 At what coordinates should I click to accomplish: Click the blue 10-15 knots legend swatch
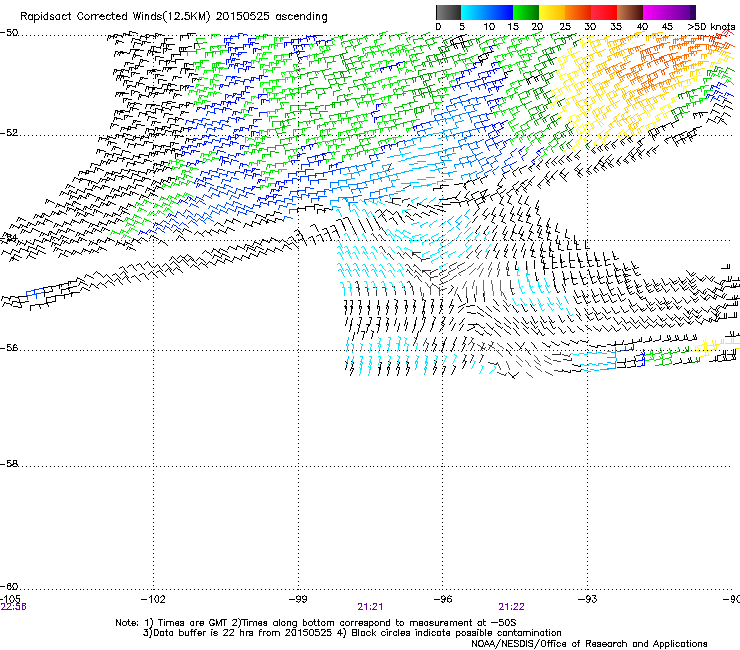pyautogui.click(x=500, y=12)
